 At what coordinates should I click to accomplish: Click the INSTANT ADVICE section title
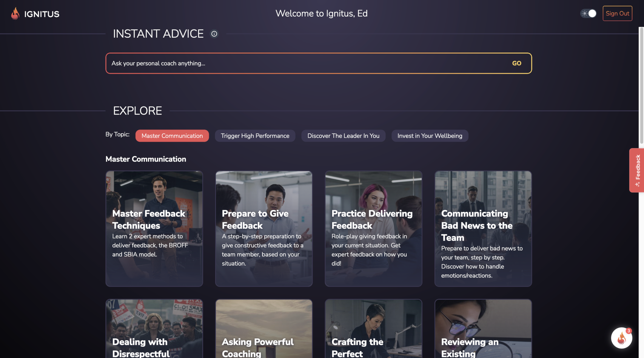click(x=158, y=34)
